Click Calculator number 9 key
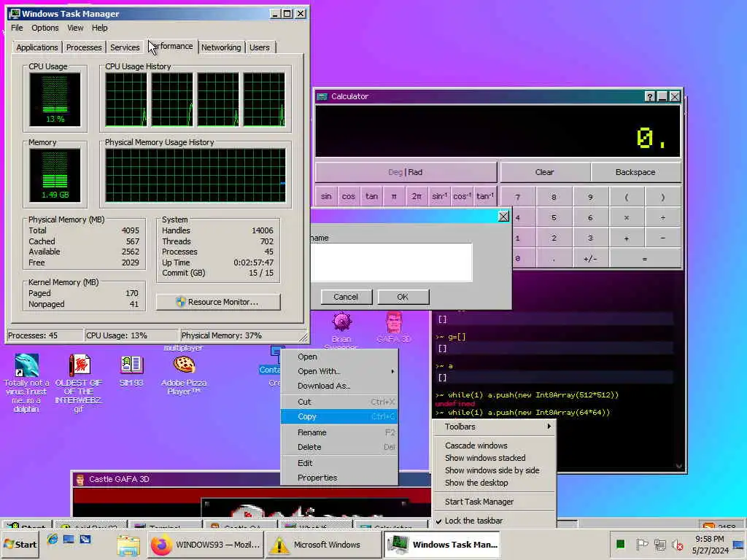The width and height of the screenshot is (747, 560). point(590,197)
